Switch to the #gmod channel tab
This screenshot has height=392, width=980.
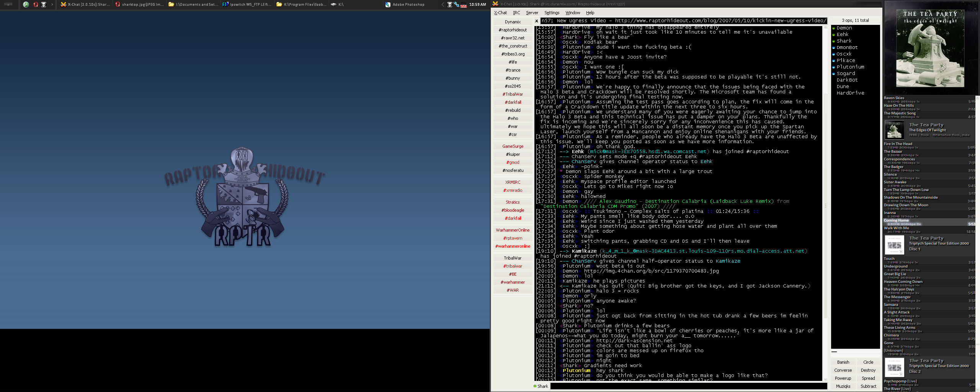click(x=513, y=162)
